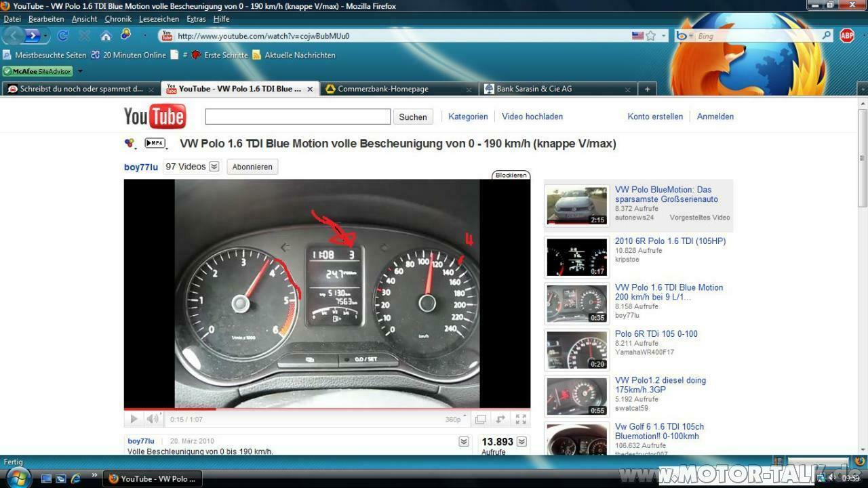The image size is (868, 488).
Task: Open Meistbesuchte Seiten bookmark folder
Action: [45, 55]
